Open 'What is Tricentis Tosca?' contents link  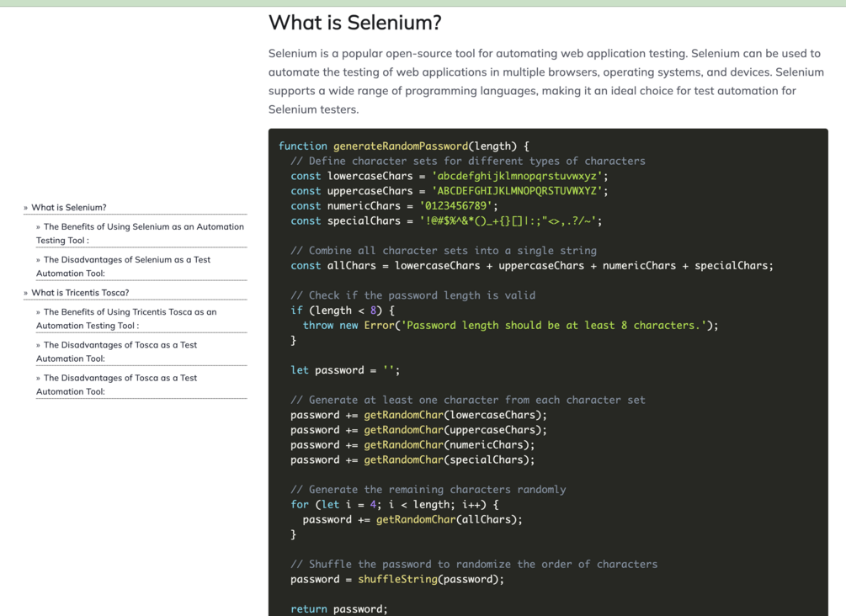coord(80,292)
